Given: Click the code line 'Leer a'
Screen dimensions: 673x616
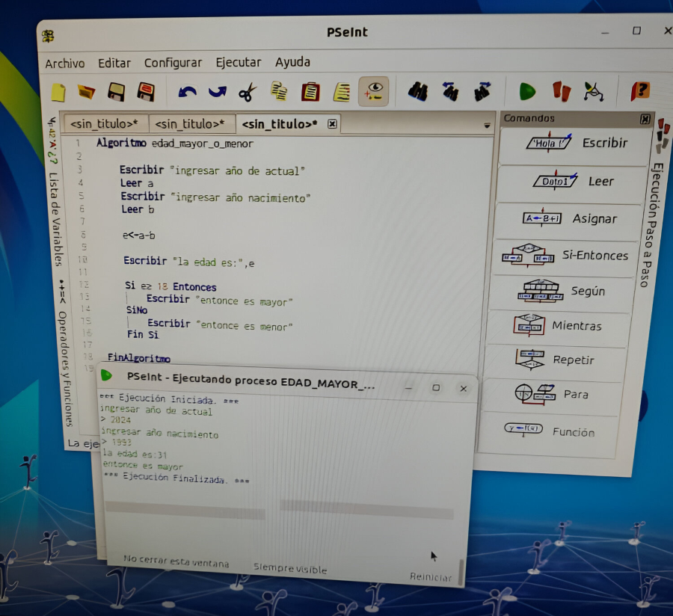Looking at the screenshot, I should 137,184.
